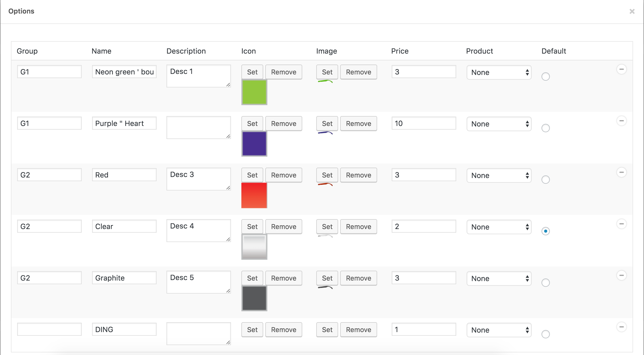The height and width of the screenshot is (355, 644).
Task: Select the Graphite default radio button
Action: [x=545, y=283]
